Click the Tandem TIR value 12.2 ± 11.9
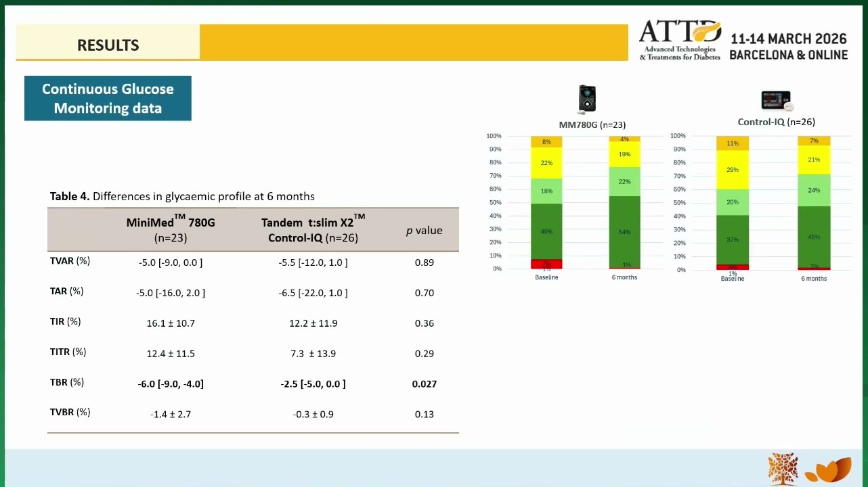 (x=313, y=323)
